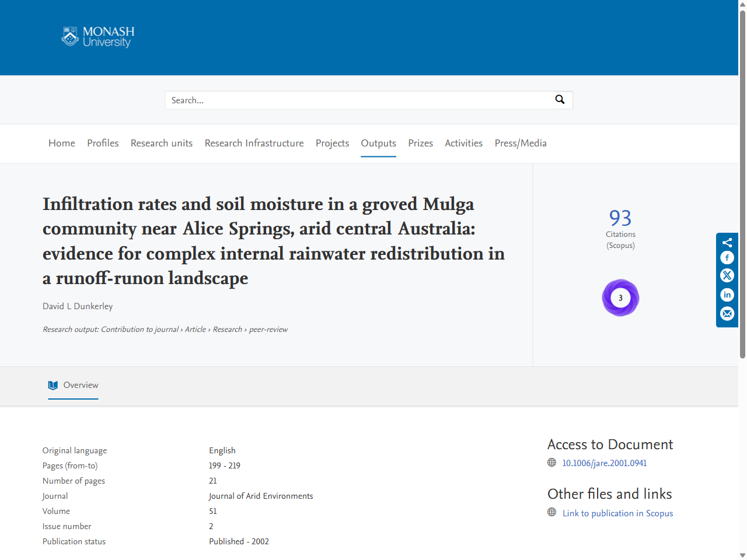Image resolution: width=747 pixels, height=560 pixels.
Task: Share this page on LinkedIn
Action: tap(727, 295)
